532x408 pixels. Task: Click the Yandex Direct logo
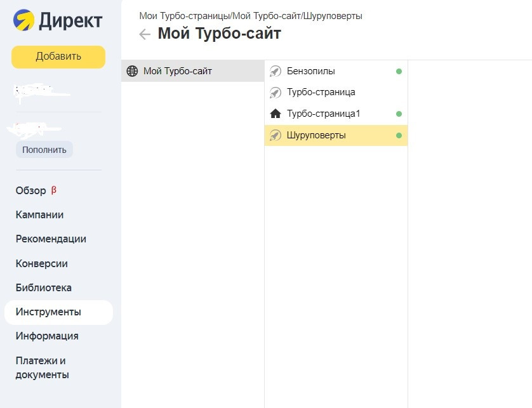click(57, 22)
